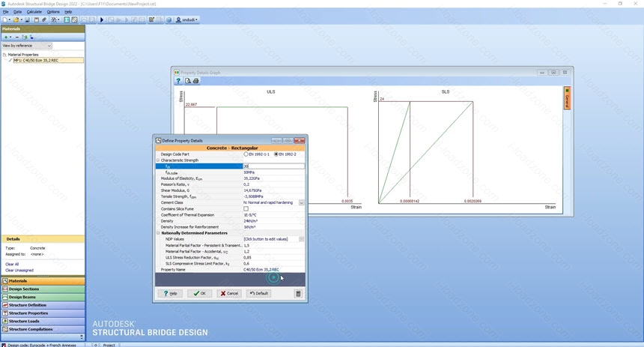Click the Property Name value C40/50 Ecm 35,2 REC
644x347 pixels.
[261, 270]
